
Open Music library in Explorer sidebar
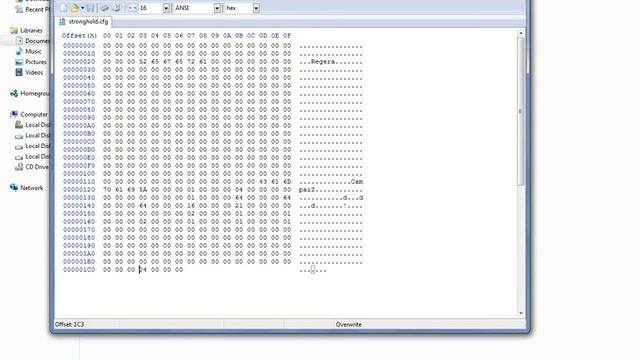29,51
